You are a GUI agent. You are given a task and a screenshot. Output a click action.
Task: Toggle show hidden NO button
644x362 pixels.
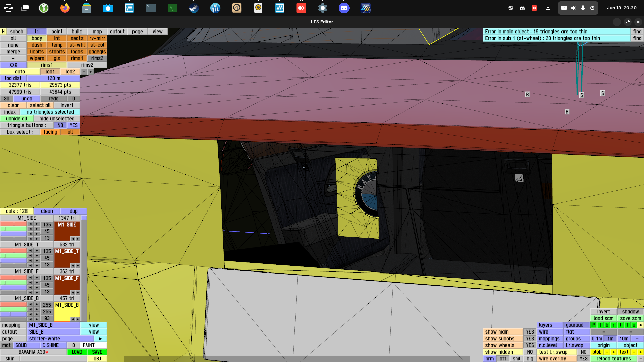click(530, 352)
